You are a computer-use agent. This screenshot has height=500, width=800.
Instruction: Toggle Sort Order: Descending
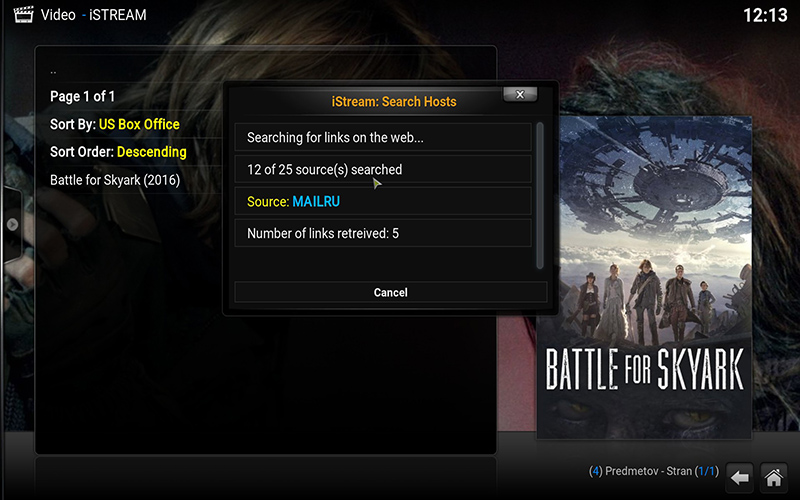pos(118,152)
